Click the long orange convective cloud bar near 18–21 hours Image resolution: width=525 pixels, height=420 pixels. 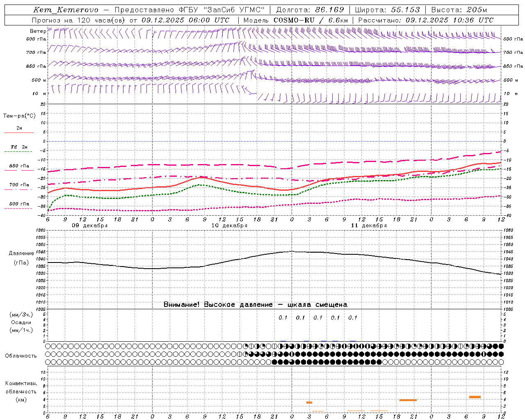408,400
